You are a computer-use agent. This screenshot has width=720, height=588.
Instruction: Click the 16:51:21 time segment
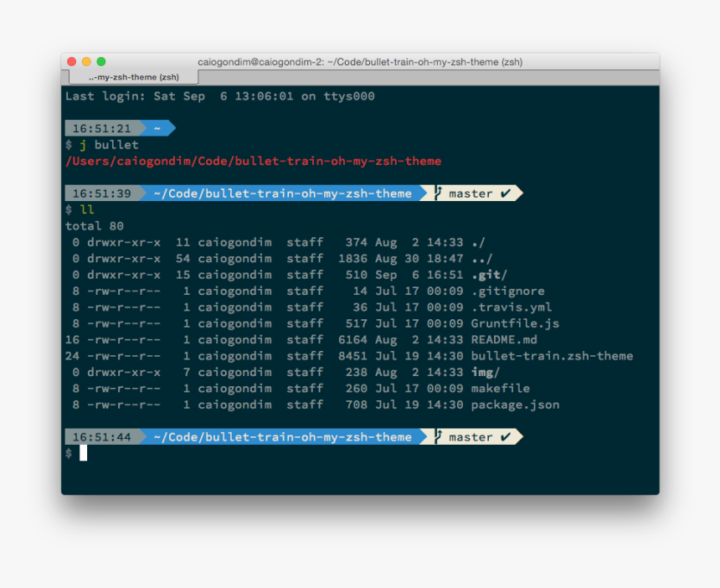tap(102, 128)
